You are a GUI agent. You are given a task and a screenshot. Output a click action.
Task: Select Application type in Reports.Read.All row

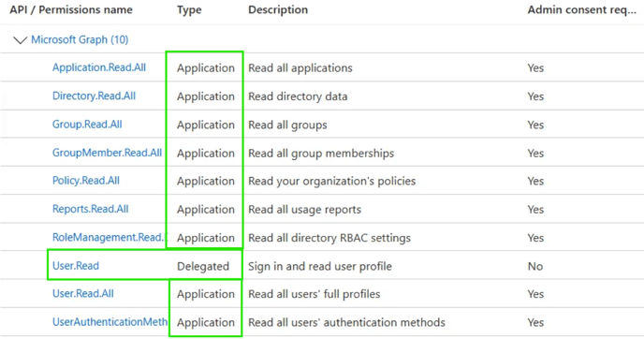click(x=206, y=209)
